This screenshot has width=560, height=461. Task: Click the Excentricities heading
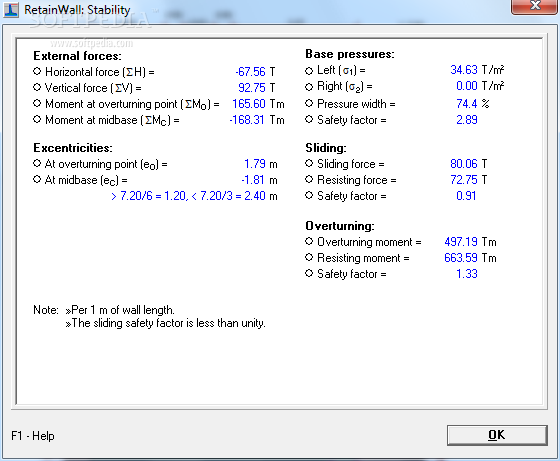(73, 148)
